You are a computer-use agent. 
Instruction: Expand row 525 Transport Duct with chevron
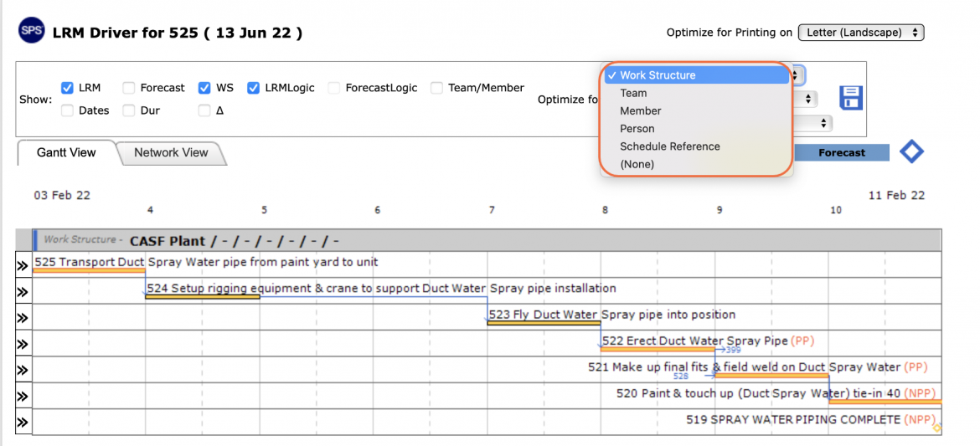point(23,265)
